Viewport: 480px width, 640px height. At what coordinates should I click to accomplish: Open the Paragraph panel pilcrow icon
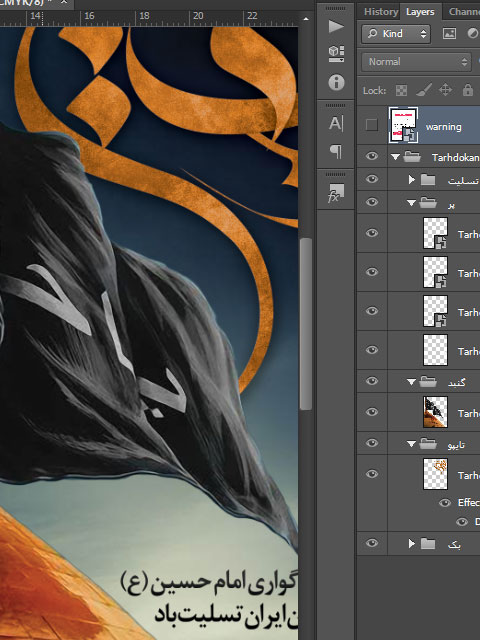pos(336,151)
